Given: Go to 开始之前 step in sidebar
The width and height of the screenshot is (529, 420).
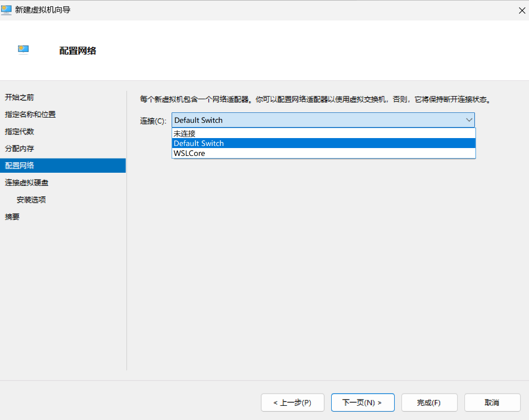Looking at the screenshot, I should pyautogui.click(x=19, y=98).
